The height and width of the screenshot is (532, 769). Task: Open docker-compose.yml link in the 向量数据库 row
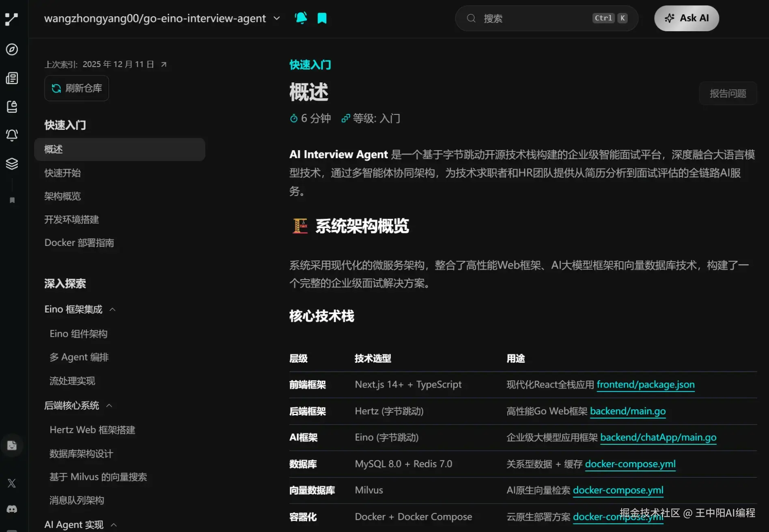[x=618, y=490]
